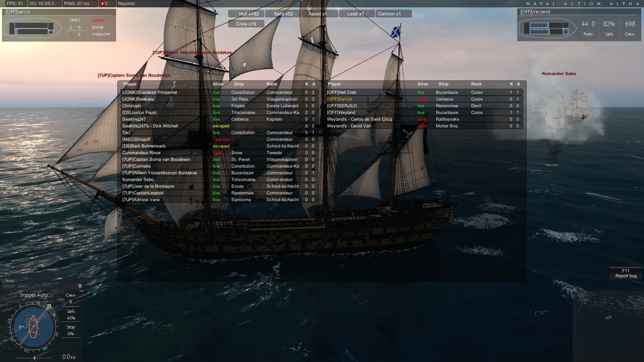Click the F11 Report bug button
The width and height of the screenshot is (644, 362).
(x=626, y=273)
